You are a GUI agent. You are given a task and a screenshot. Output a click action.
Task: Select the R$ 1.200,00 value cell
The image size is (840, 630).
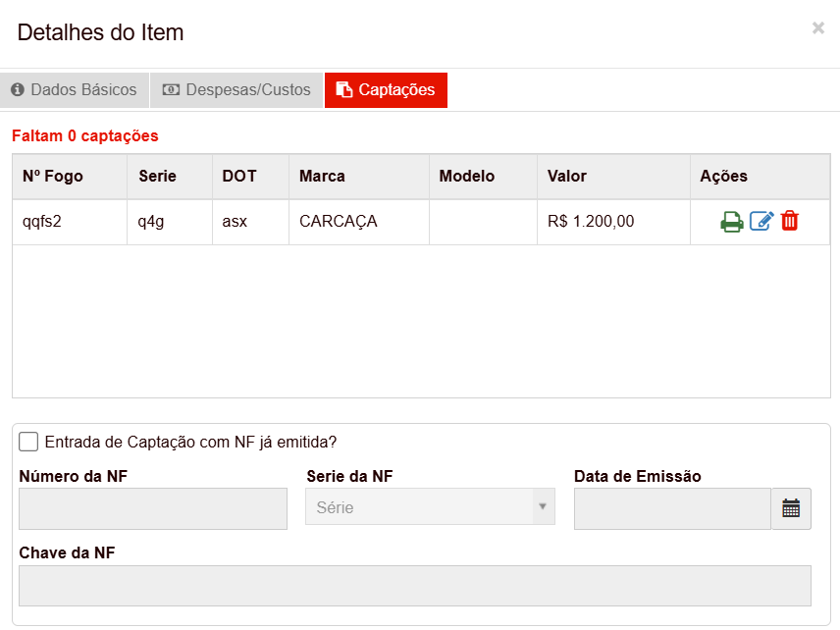[613, 222]
